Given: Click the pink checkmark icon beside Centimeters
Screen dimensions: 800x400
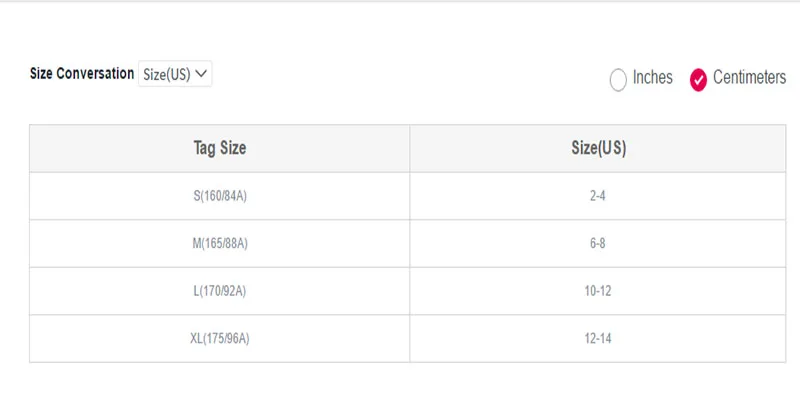Looking at the screenshot, I should 698,80.
